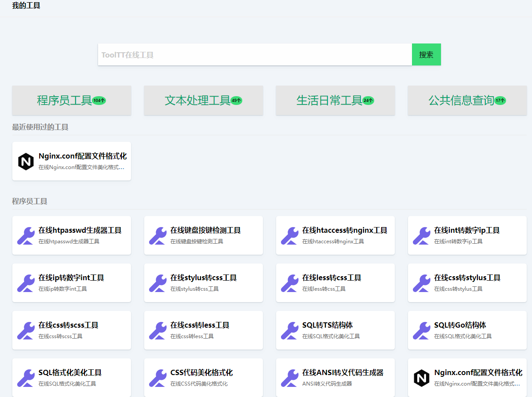532x397 pixels.
Task: Click wrench icon beside SQL转Go结构体
Action: click(422, 330)
